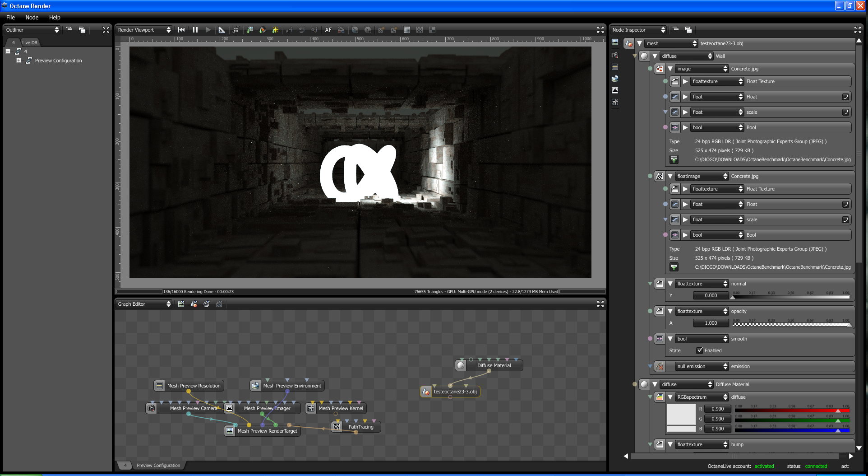Open the mesh node type dropdown
Image resolution: width=868 pixels, height=476 pixels.
tap(671, 43)
